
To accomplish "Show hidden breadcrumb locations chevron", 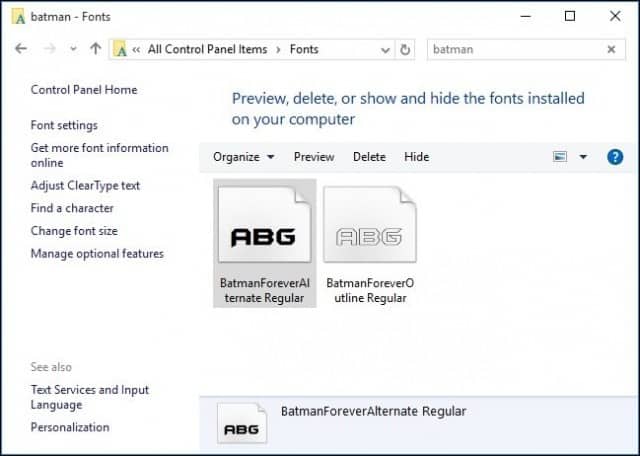I will [x=136, y=50].
